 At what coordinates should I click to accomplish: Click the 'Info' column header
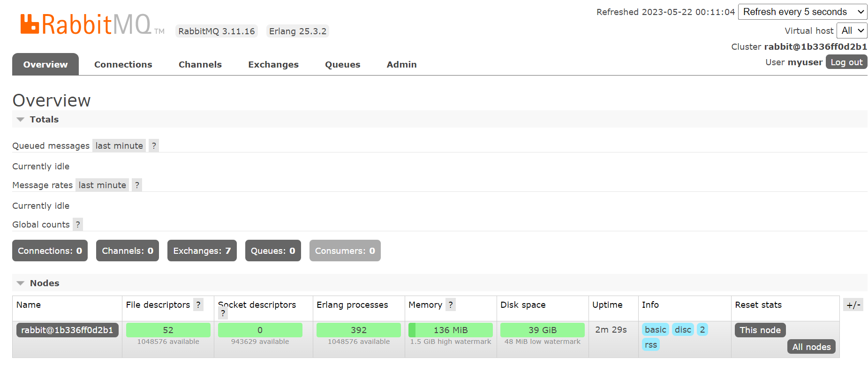650,305
